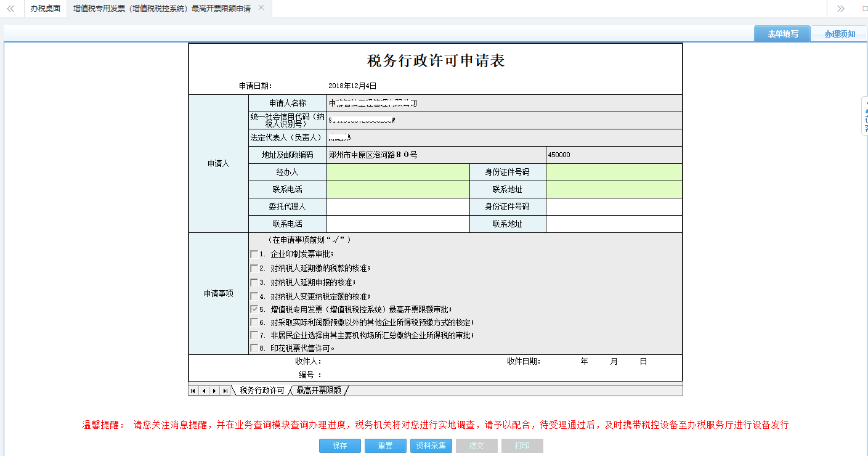Uncheck item 5 增值税专用发票最高开票限额审批
868x456 pixels.
(254, 307)
